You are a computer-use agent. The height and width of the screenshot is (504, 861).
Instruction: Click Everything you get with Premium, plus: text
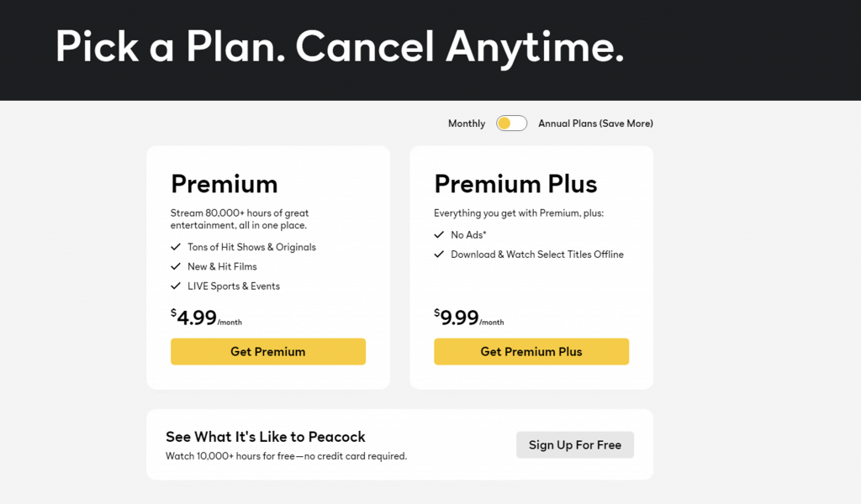click(x=519, y=213)
